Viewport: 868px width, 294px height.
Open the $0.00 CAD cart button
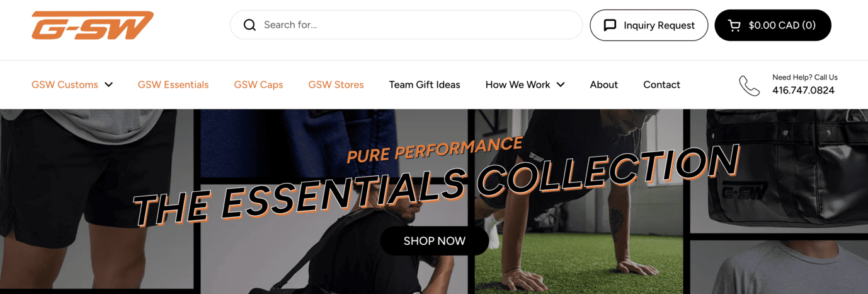coord(773,25)
